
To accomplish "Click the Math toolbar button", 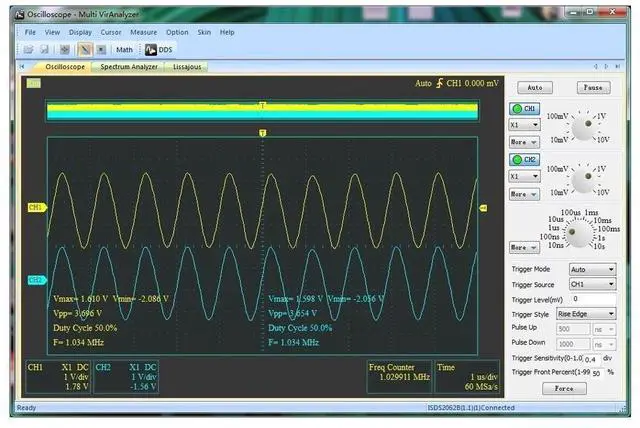I will click(124, 48).
